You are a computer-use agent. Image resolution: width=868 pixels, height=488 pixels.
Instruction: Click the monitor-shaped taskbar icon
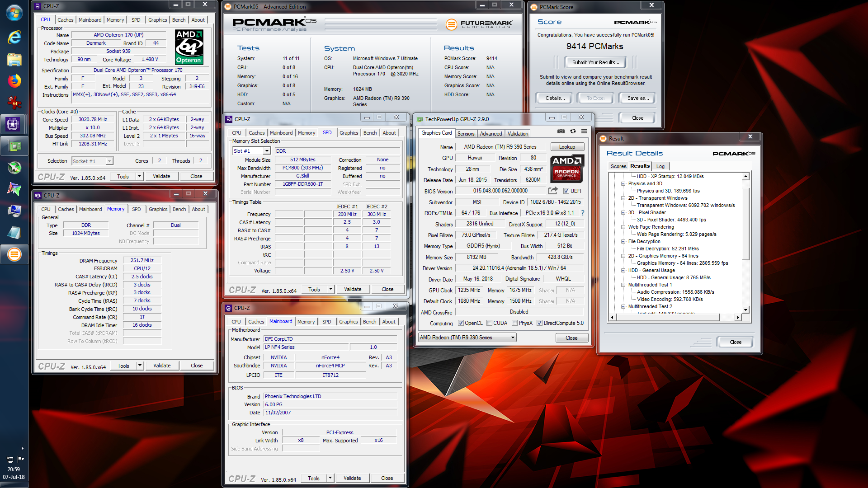pyautogui.click(x=14, y=211)
